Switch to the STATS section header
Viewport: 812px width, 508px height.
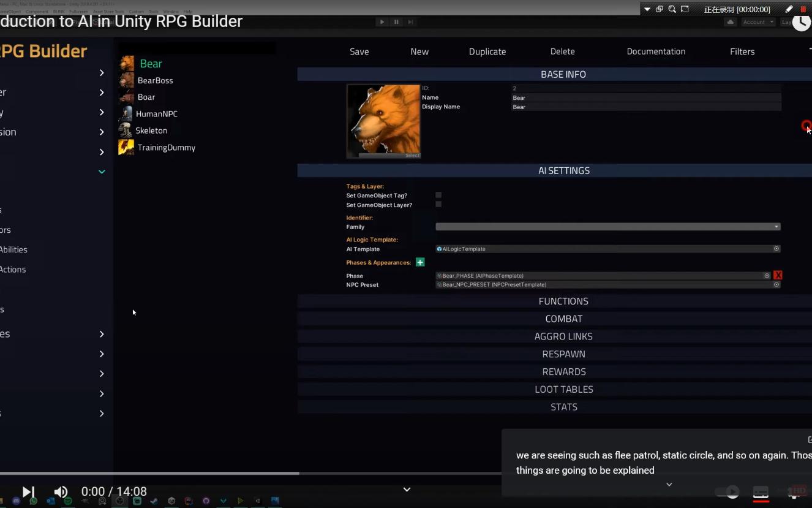pyautogui.click(x=563, y=406)
